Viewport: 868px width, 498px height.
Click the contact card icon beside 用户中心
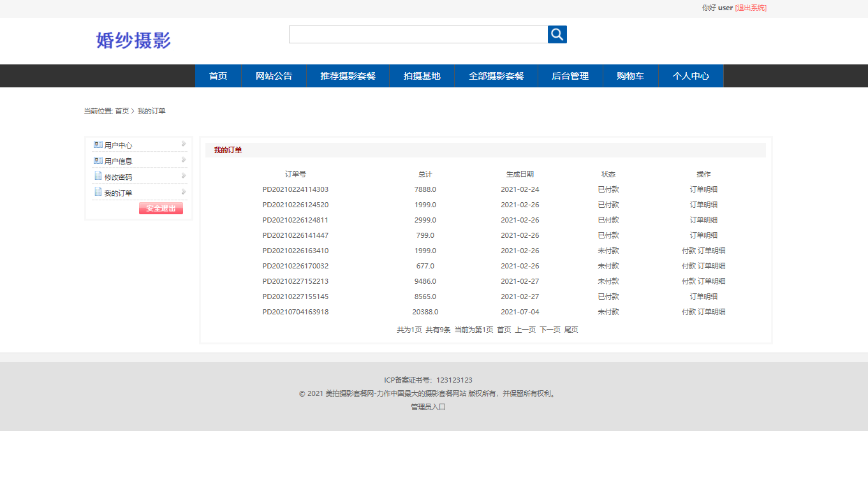97,143
